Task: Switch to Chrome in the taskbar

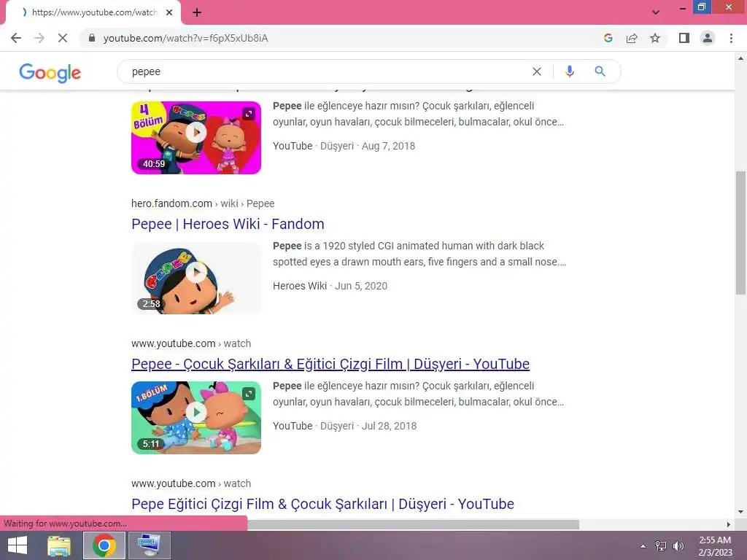Action: click(x=104, y=545)
